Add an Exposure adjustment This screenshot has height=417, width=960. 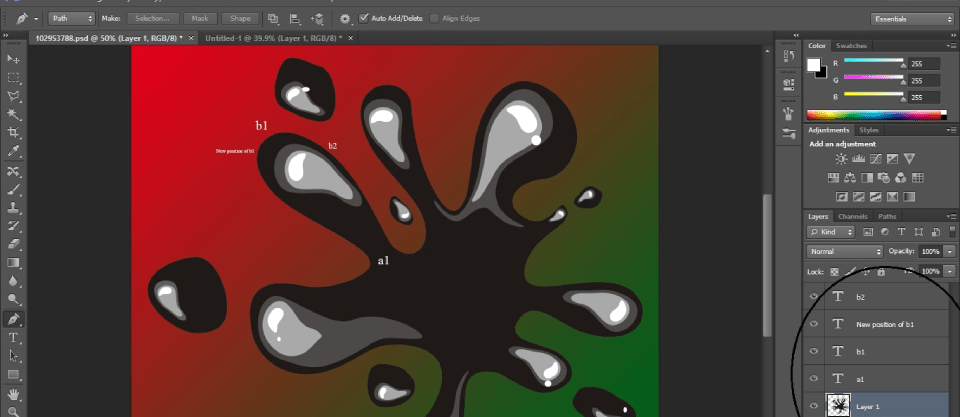click(892, 159)
